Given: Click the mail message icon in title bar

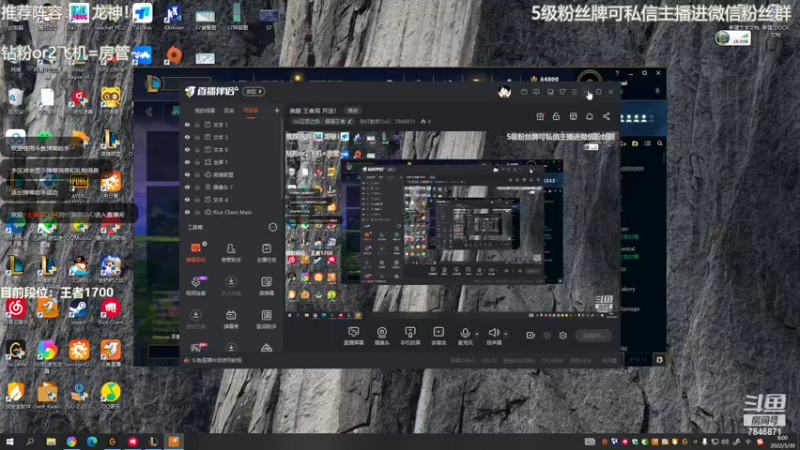Looking at the screenshot, I should coord(524,92).
